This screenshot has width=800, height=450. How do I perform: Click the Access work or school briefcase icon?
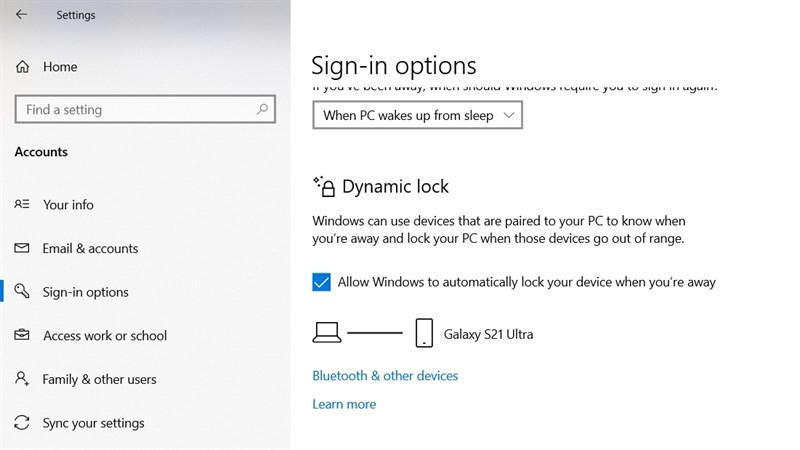click(22, 336)
